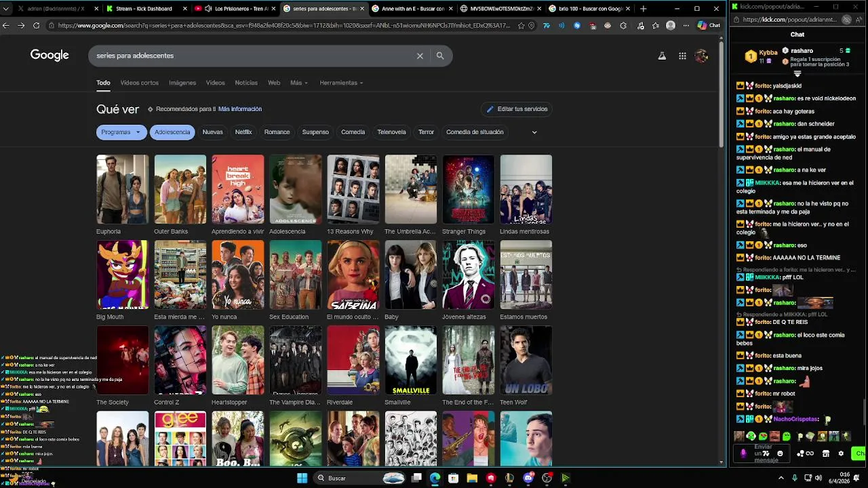Toggle the Suspenso filter chip
868x488 pixels.
pyautogui.click(x=315, y=132)
